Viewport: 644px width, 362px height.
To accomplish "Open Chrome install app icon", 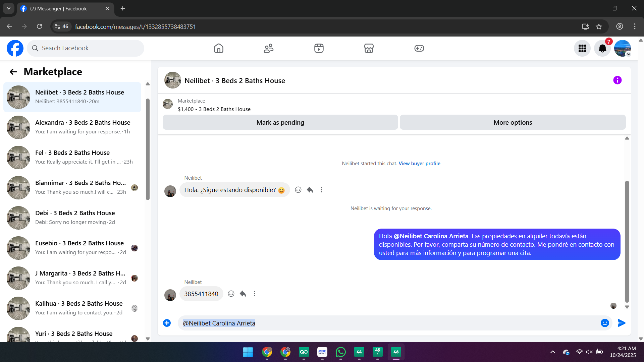I will pyautogui.click(x=585, y=26).
